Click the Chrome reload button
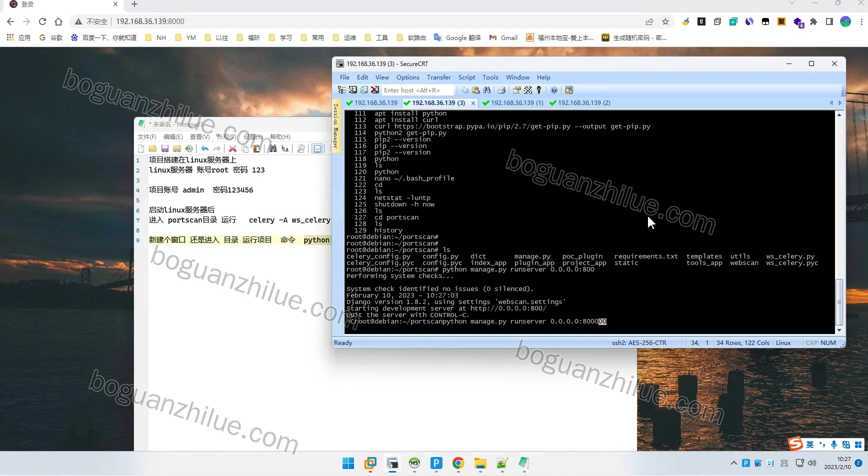 (42, 21)
